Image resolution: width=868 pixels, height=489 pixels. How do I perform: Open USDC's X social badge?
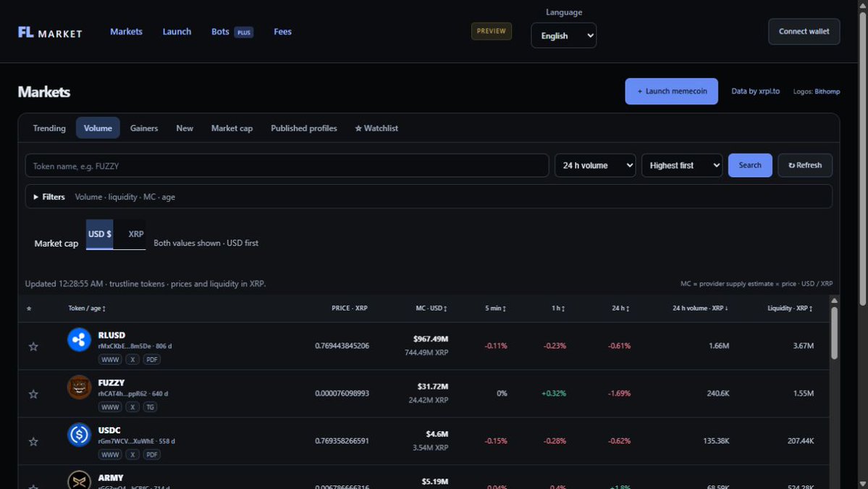point(132,455)
